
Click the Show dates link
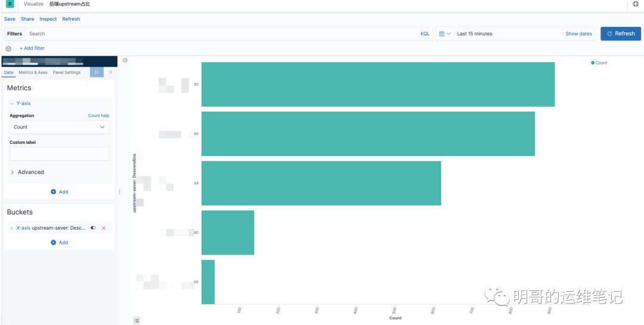click(x=578, y=33)
